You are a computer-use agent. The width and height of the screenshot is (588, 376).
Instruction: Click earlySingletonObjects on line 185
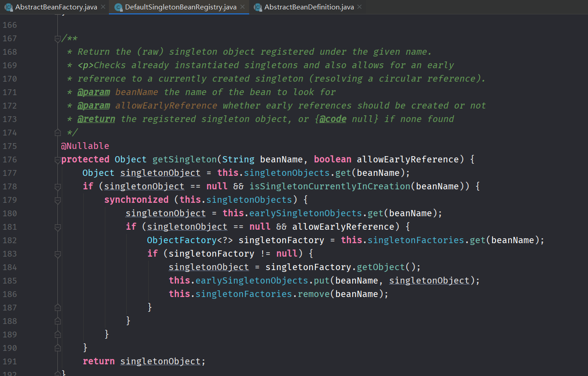coord(252,280)
